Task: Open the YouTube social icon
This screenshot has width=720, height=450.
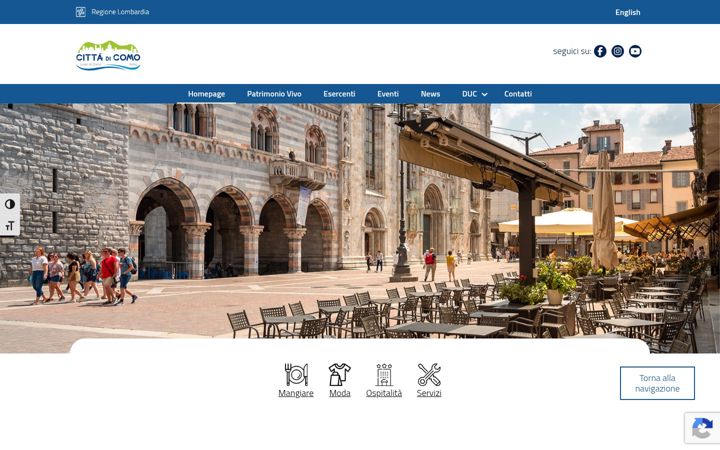Action: tap(635, 51)
